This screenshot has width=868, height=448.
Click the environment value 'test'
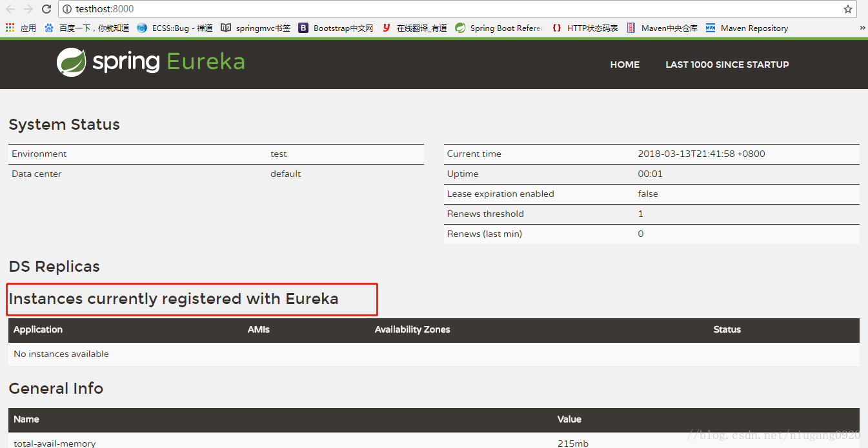click(x=279, y=154)
